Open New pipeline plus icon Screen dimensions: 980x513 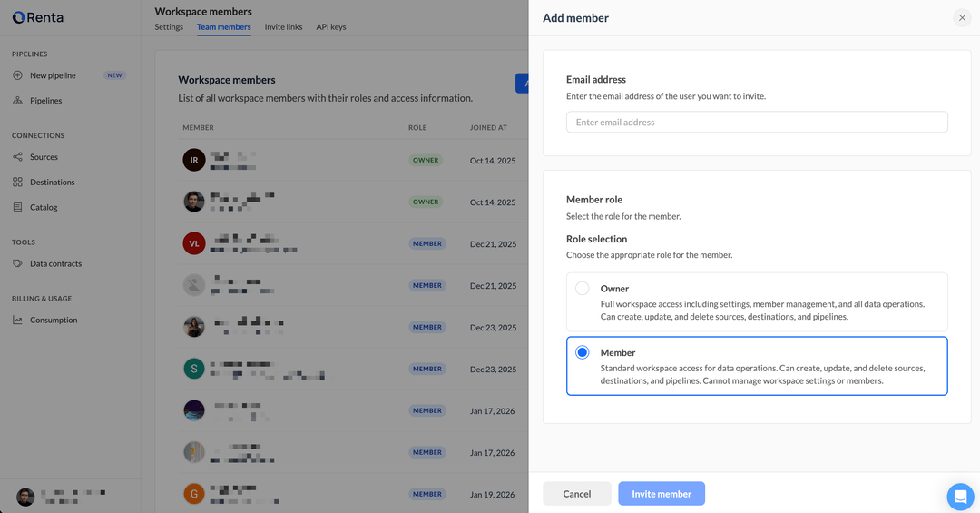(x=17, y=75)
